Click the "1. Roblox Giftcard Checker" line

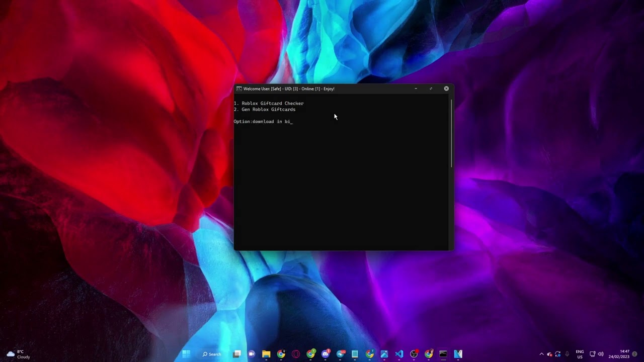[x=269, y=104]
